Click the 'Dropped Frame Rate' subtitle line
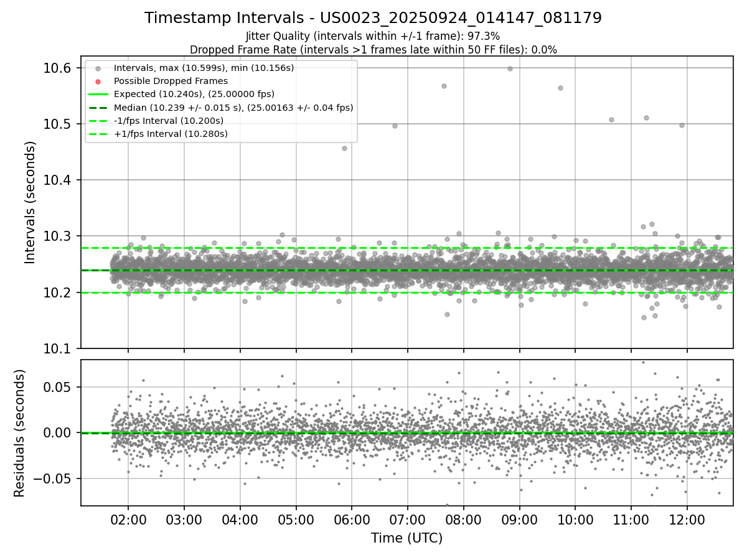 pyautogui.click(x=373, y=50)
